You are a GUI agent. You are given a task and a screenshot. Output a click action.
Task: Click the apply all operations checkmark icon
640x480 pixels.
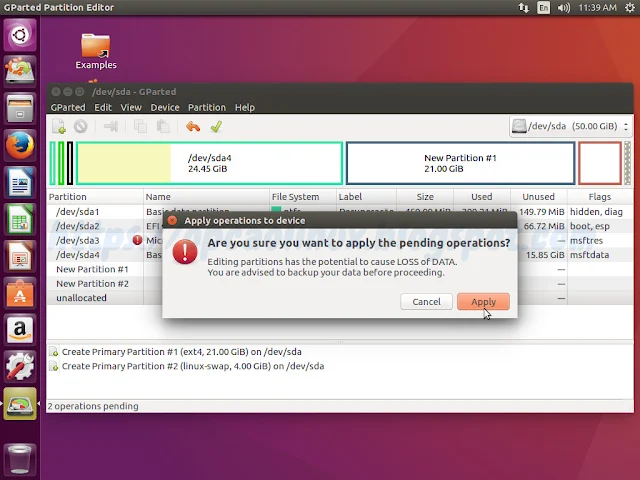tap(216, 127)
